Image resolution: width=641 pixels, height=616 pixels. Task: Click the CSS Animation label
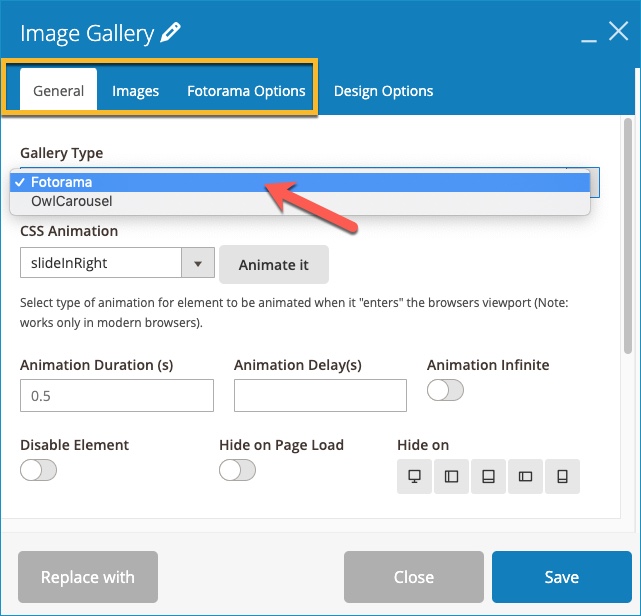69,231
